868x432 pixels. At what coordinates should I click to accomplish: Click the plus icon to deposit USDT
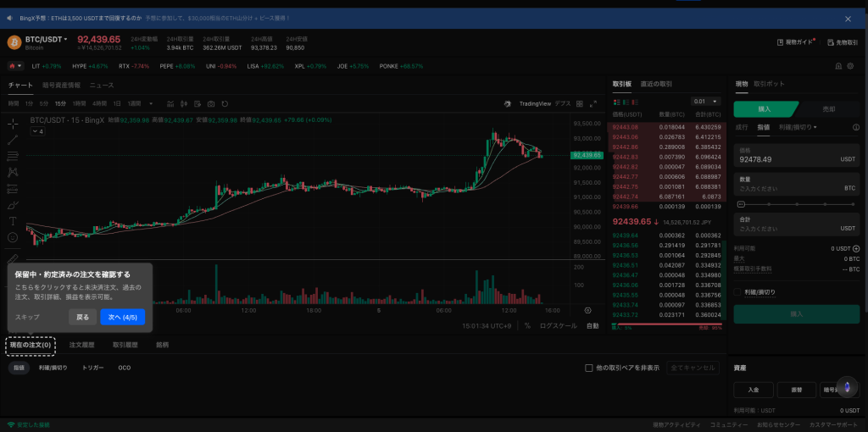click(856, 249)
